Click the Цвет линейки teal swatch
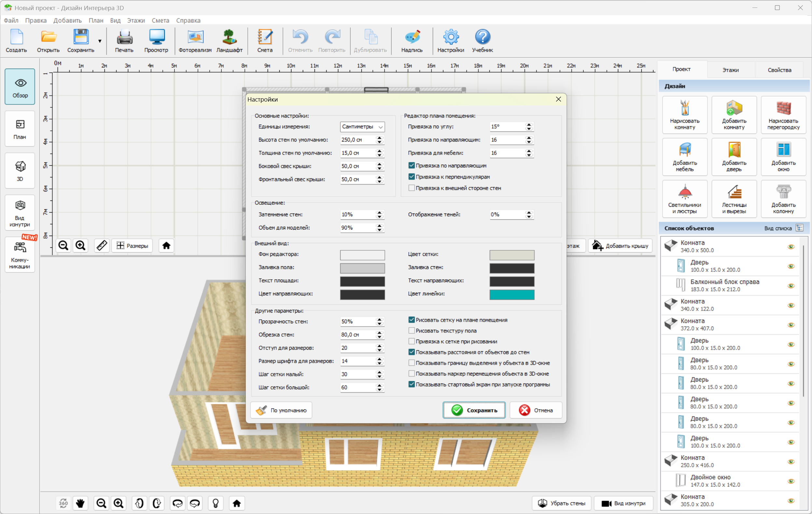 511,294
